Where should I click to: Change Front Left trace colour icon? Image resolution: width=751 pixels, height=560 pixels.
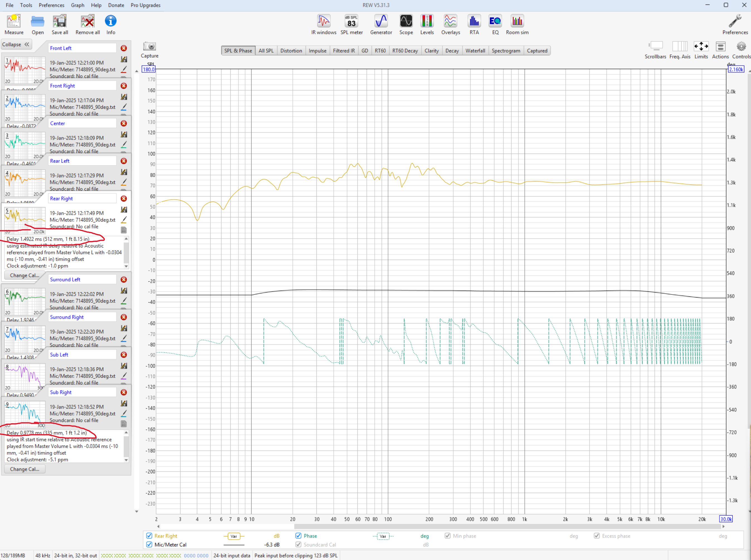pyautogui.click(x=124, y=70)
